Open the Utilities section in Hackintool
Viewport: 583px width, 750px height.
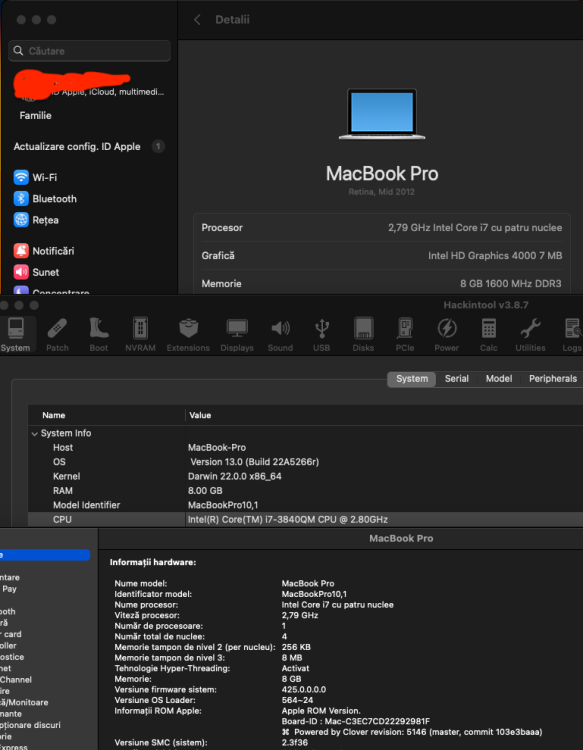pyautogui.click(x=530, y=335)
